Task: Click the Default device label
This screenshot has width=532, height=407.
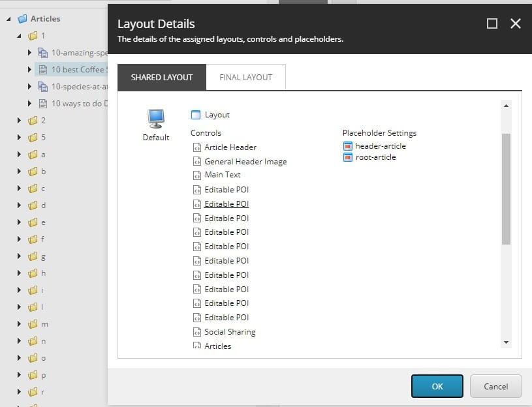Action: point(156,138)
